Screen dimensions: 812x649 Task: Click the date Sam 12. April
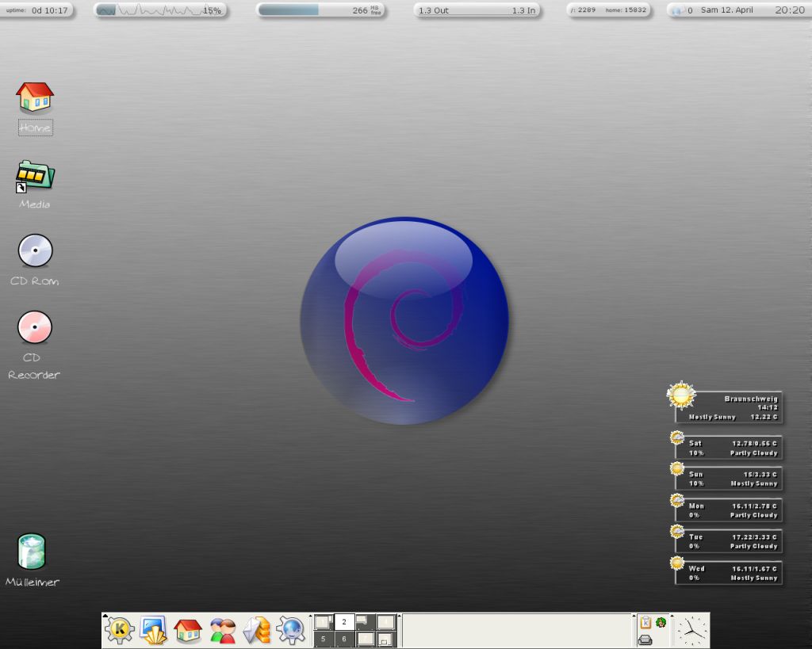click(726, 10)
